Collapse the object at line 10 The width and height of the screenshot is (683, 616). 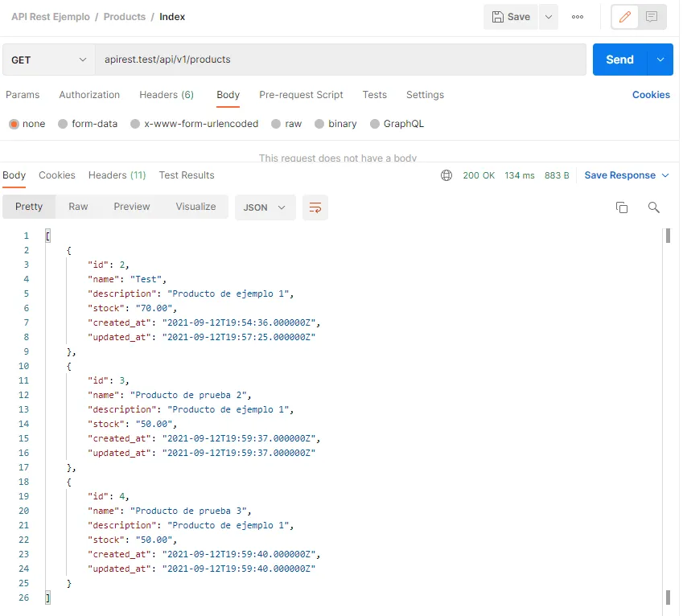pos(69,366)
